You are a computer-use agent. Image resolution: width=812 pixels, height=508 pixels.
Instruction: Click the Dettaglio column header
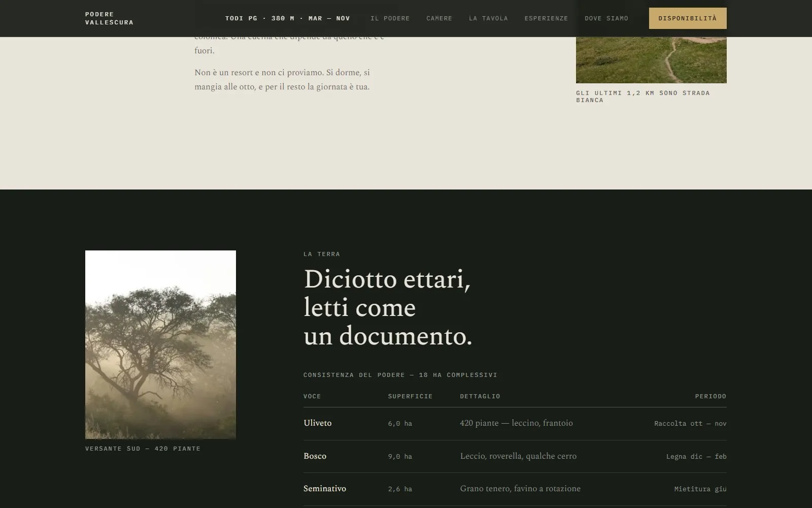coord(480,396)
